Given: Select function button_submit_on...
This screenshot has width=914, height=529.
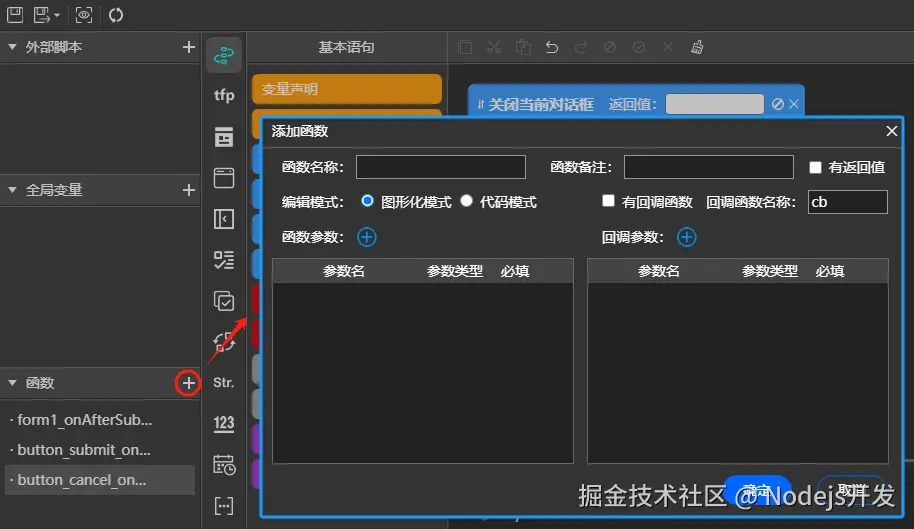Looking at the screenshot, I should [x=100, y=450].
